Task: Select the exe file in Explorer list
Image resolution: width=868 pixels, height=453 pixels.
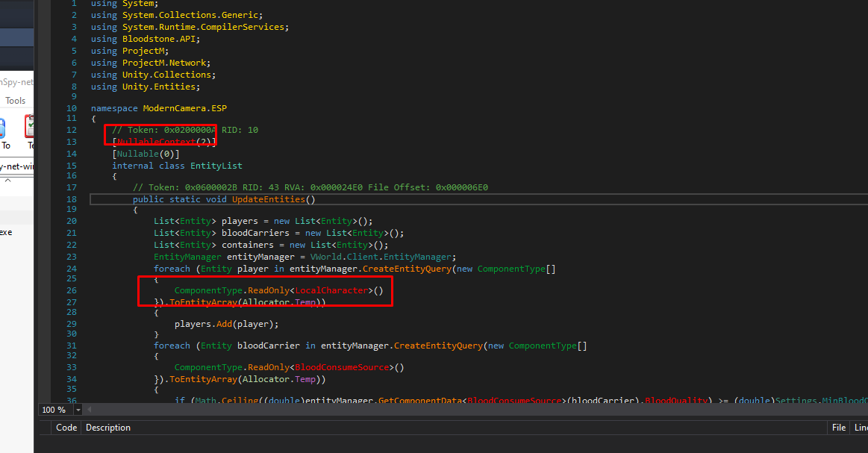Action: click(x=6, y=232)
